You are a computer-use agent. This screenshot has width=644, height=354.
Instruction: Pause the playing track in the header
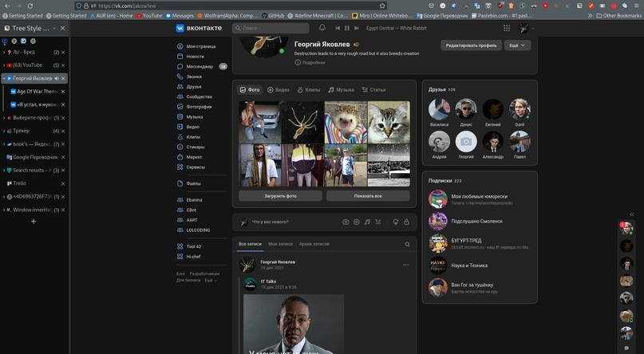click(346, 28)
